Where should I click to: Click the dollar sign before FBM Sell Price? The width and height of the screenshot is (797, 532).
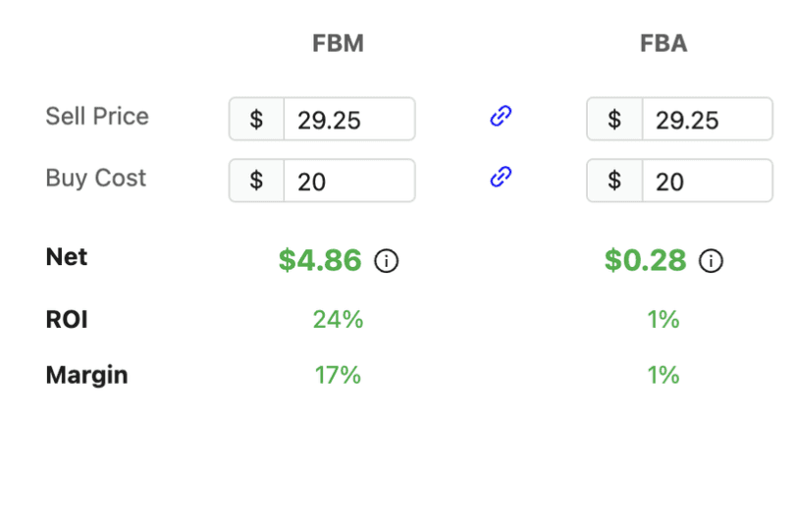(256, 120)
